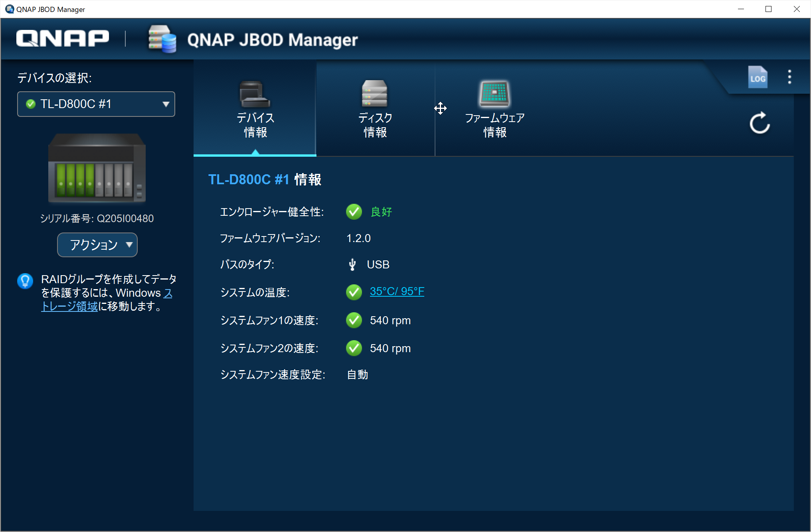The image size is (811, 532).
Task: Click the serial number Q205I00480 text
Action: (x=97, y=218)
